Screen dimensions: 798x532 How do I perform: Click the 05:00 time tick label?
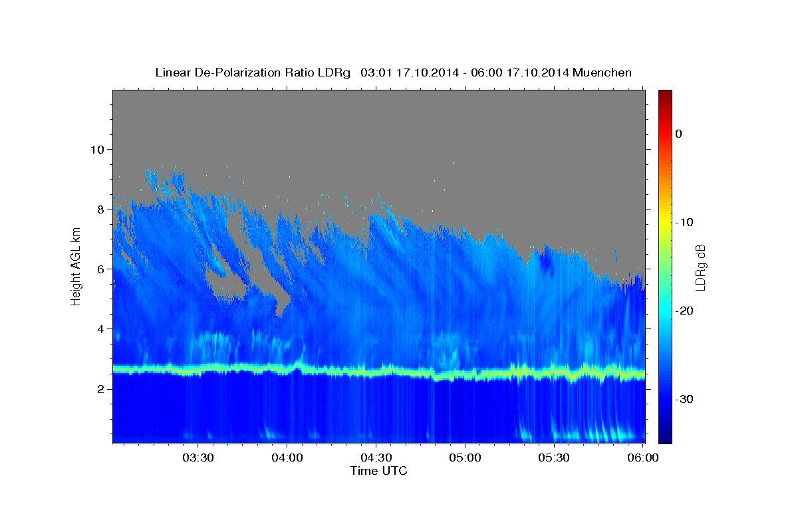(465, 458)
